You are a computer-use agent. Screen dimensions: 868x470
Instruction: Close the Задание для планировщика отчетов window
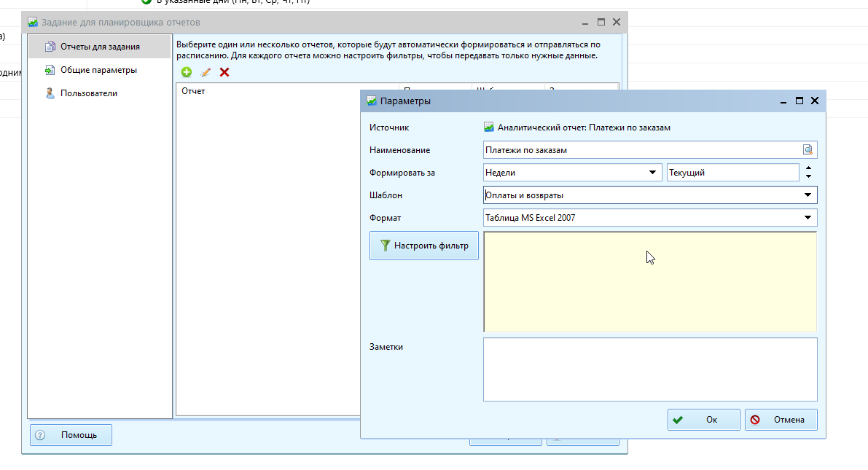coord(617,22)
